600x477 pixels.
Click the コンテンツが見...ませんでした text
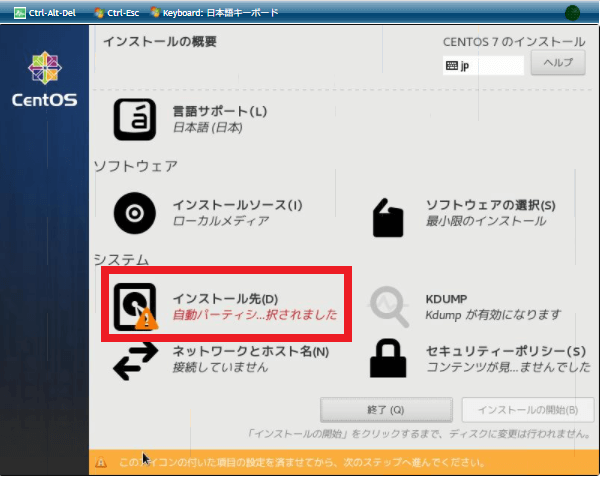coord(508,367)
